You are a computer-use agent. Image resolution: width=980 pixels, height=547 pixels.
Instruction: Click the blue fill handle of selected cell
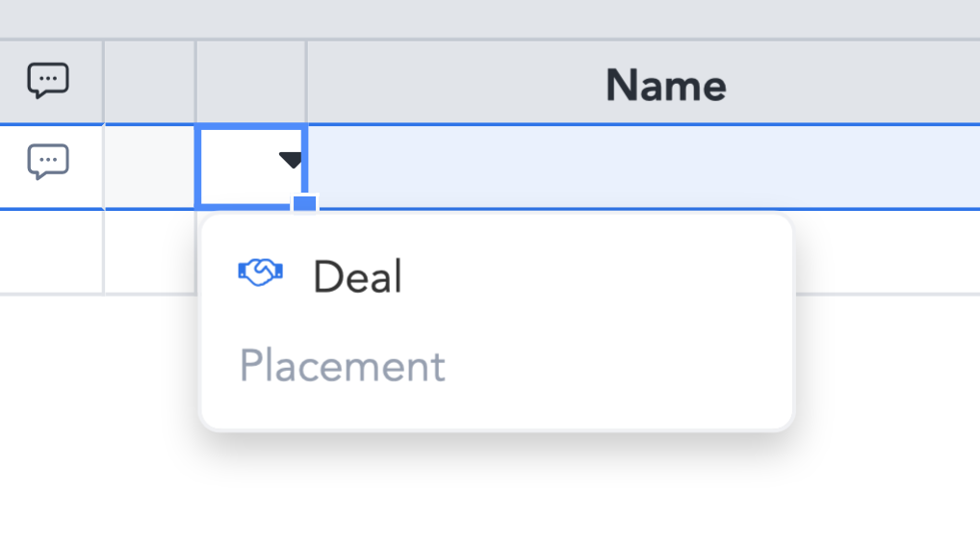click(x=305, y=204)
